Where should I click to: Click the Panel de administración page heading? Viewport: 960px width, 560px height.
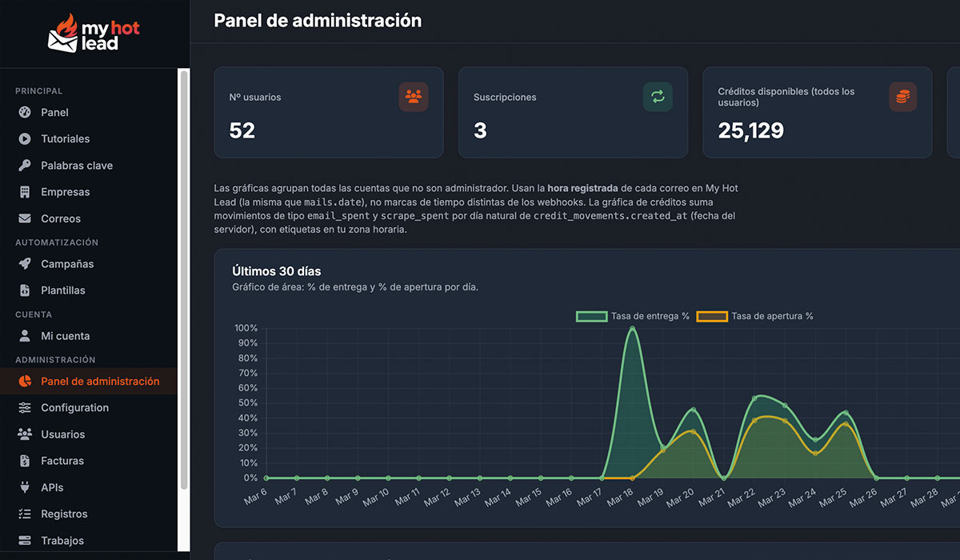(x=318, y=21)
